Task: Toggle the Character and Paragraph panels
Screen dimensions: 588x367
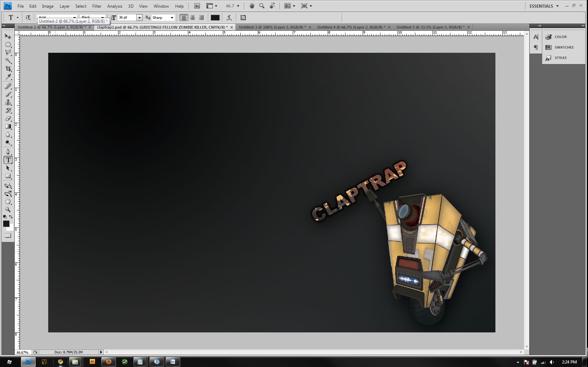Action: [243, 17]
